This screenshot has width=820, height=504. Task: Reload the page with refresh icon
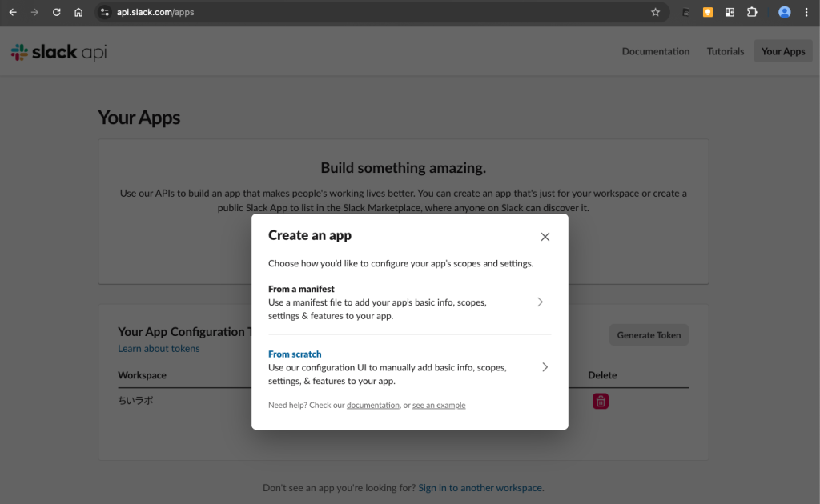tap(57, 12)
